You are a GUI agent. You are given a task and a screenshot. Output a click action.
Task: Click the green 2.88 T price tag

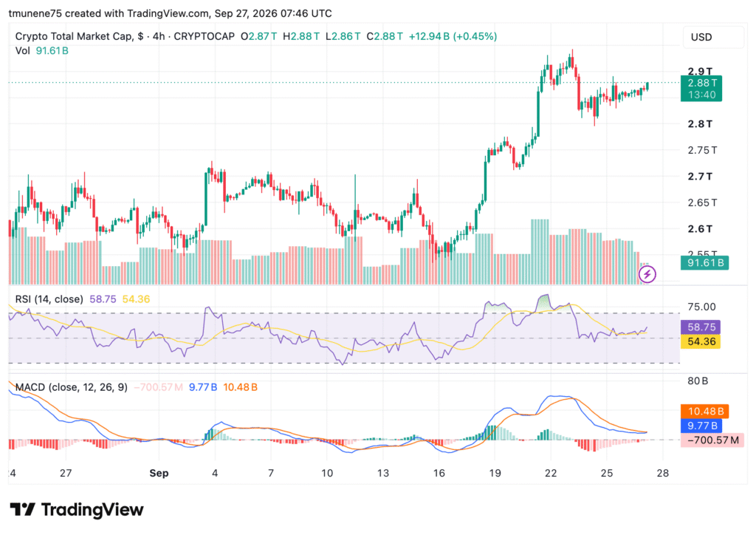point(701,88)
